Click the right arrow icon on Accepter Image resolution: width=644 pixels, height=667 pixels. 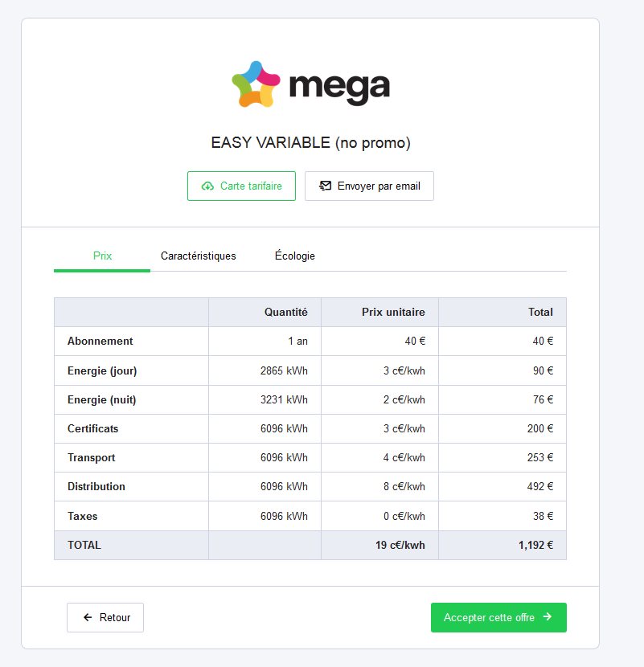pos(548,617)
